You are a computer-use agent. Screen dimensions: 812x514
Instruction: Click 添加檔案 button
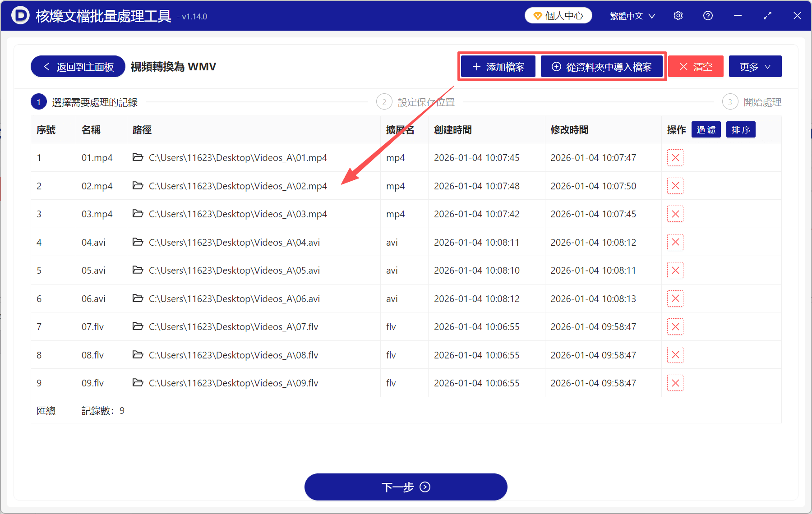point(498,67)
